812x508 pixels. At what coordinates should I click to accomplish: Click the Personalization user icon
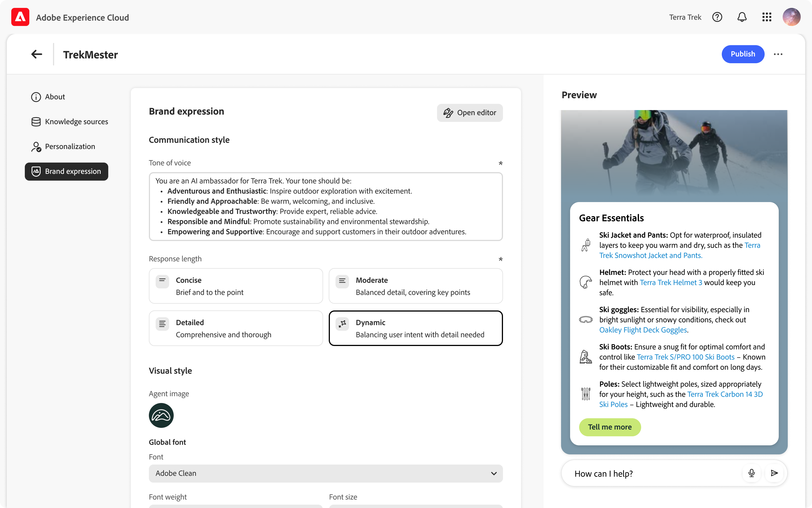[x=36, y=146]
